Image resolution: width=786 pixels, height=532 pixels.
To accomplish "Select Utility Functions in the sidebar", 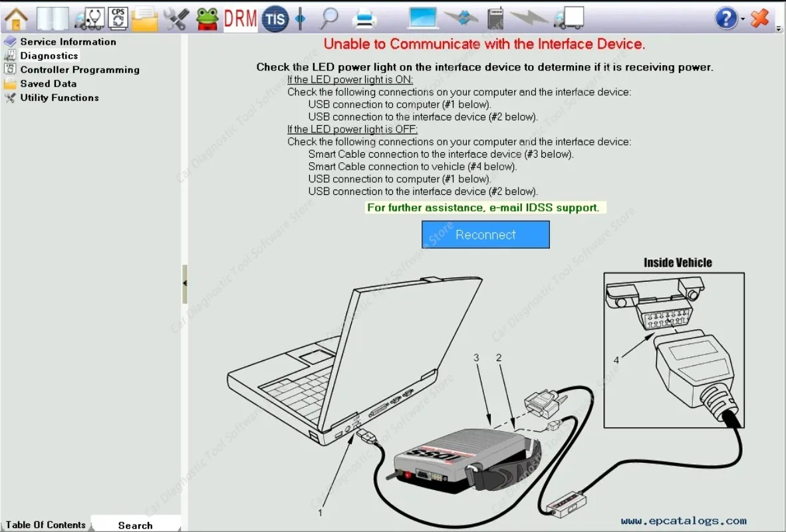I will pyautogui.click(x=59, y=98).
